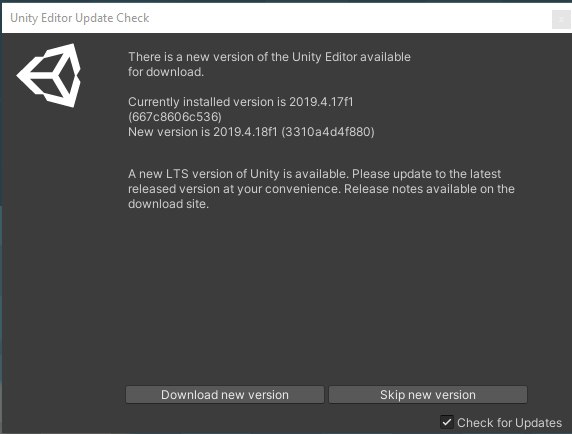
Task: Click the installed version 2019.4.17f1 text
Action: click(321, 102)
